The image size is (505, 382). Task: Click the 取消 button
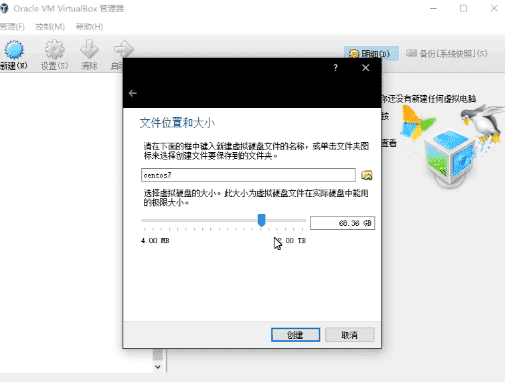349,335
